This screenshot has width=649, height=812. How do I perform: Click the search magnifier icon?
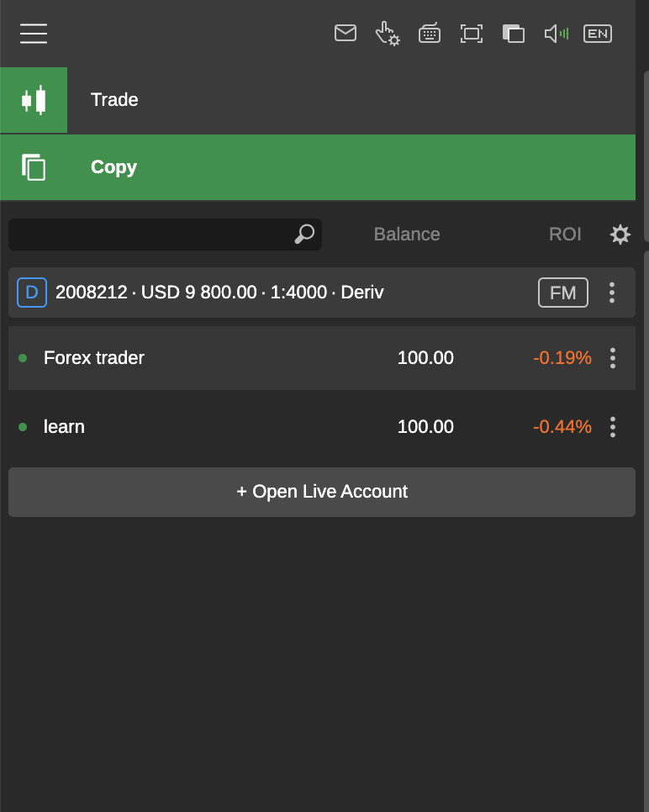[304, 235]
